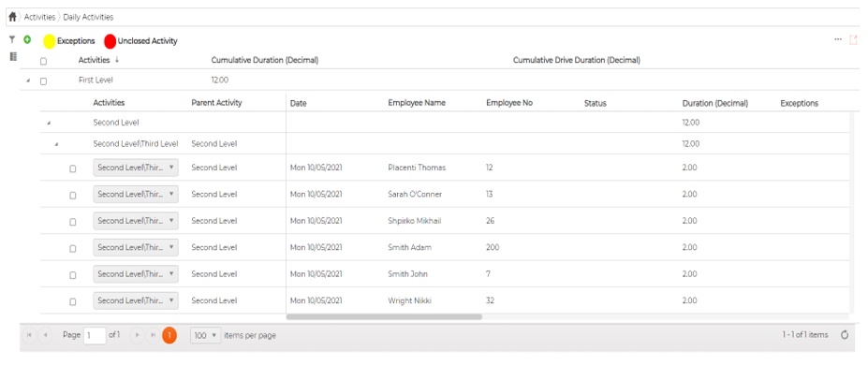Toggle the First Level row checkbox

tap(44, 81)
